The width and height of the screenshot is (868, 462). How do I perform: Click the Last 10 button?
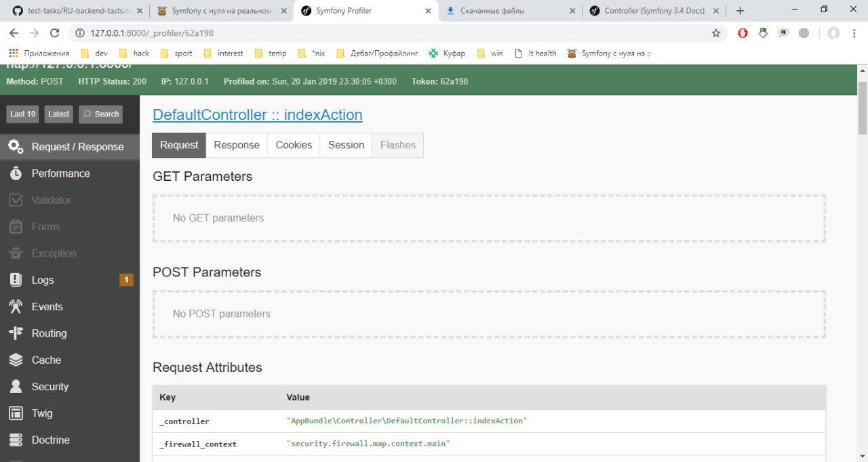[23, 114]
